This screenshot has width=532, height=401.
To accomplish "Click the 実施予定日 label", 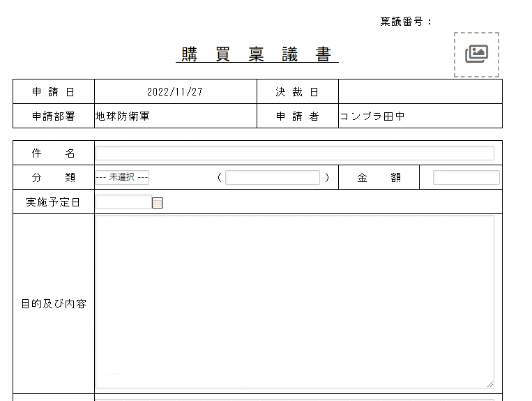I will [53, 202].
